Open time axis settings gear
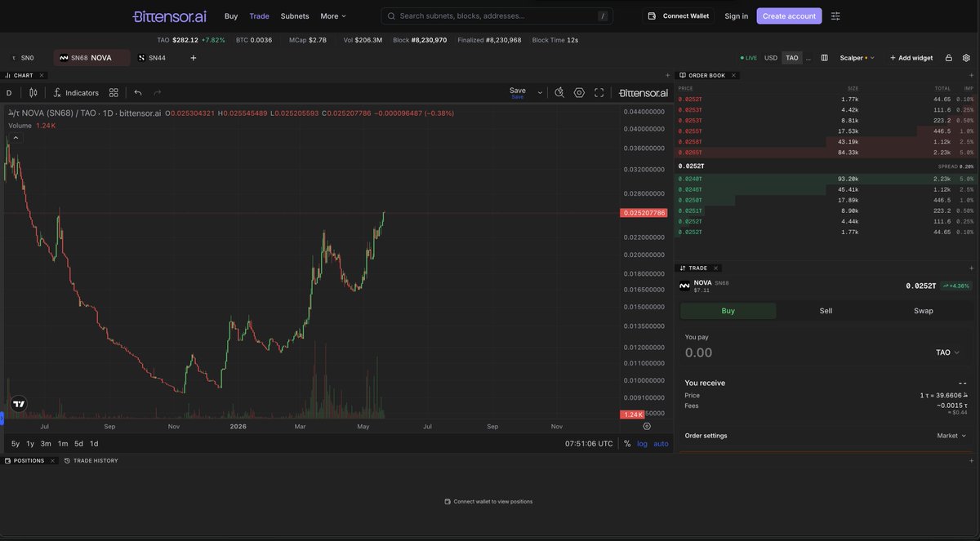Image resolution: width=980 pixels, height=541 pixels. point(647,426)
